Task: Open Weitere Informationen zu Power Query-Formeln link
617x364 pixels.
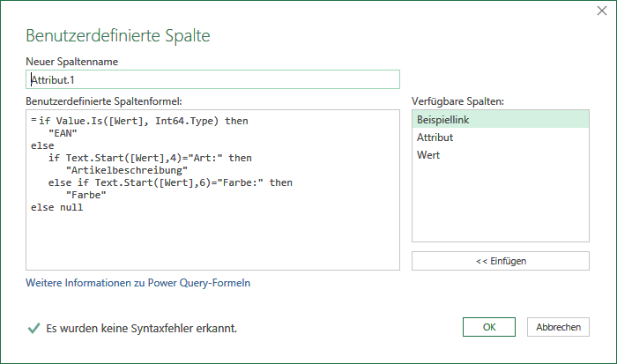Action: (138, 283)
